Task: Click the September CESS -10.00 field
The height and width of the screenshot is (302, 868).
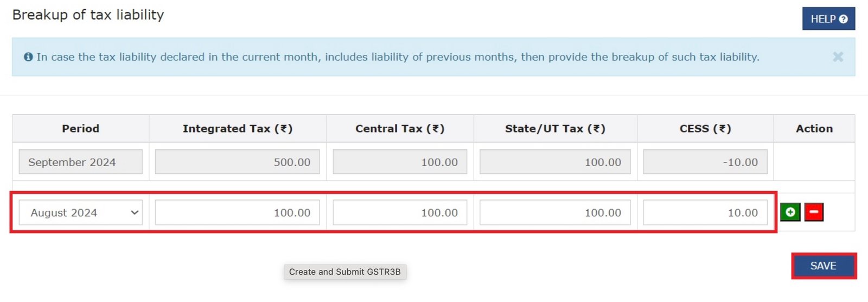Action: pos(705,162)
